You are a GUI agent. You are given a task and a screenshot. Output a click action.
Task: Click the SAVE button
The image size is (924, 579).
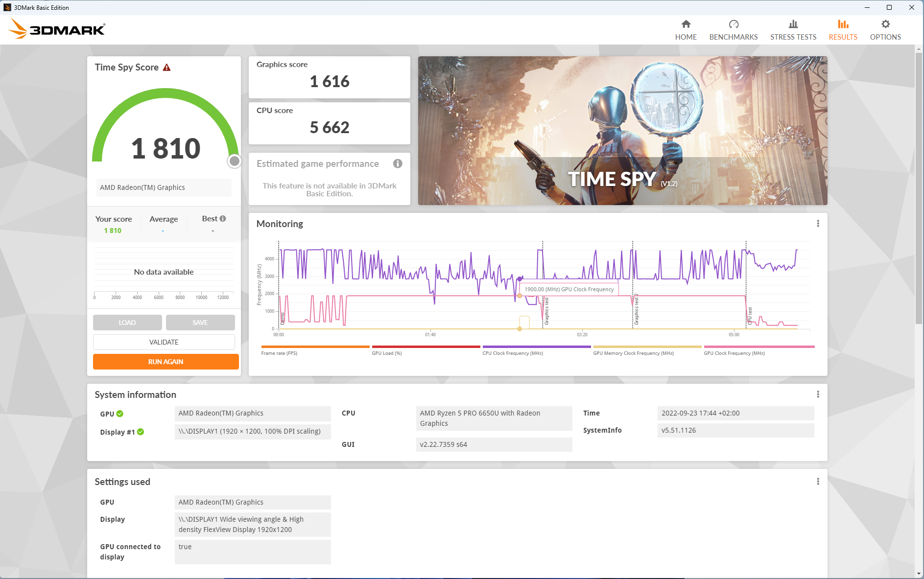(x=200, y=323)
